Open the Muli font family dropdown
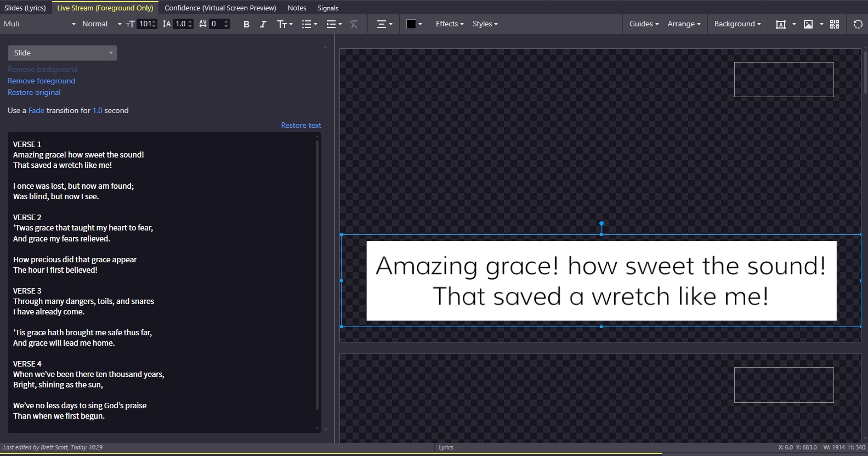 (x=39, y=24)
